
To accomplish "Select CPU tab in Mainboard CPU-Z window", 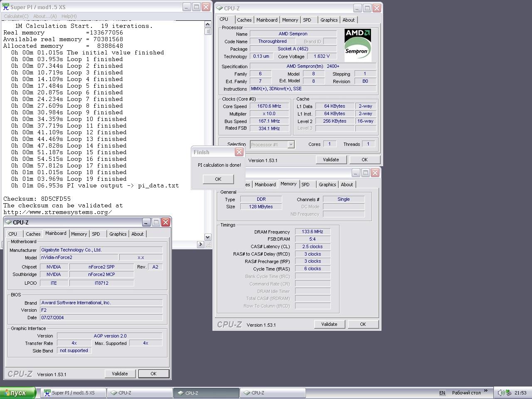I will pyautogui.click(x=13, y=234).
